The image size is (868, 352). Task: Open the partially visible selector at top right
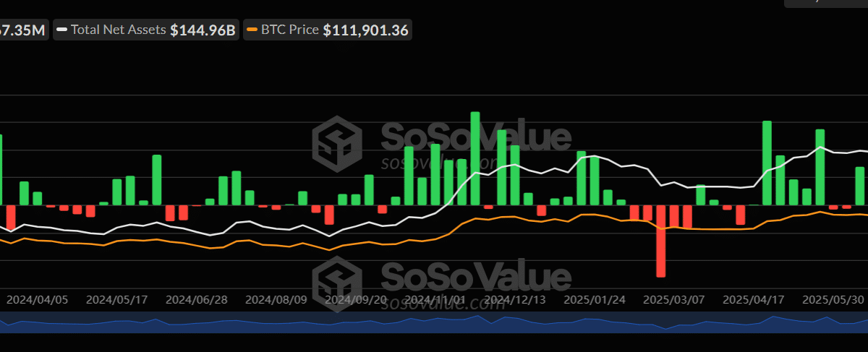coord(825,4)
